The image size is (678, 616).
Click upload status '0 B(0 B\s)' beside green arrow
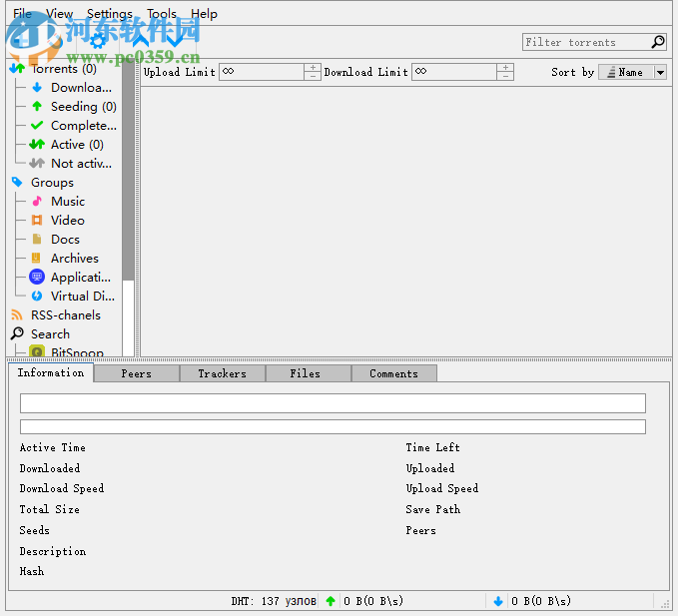(x=373, y=601)
